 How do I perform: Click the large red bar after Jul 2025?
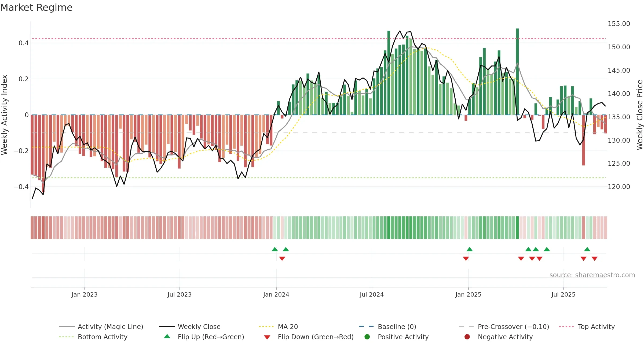point(583,140)
